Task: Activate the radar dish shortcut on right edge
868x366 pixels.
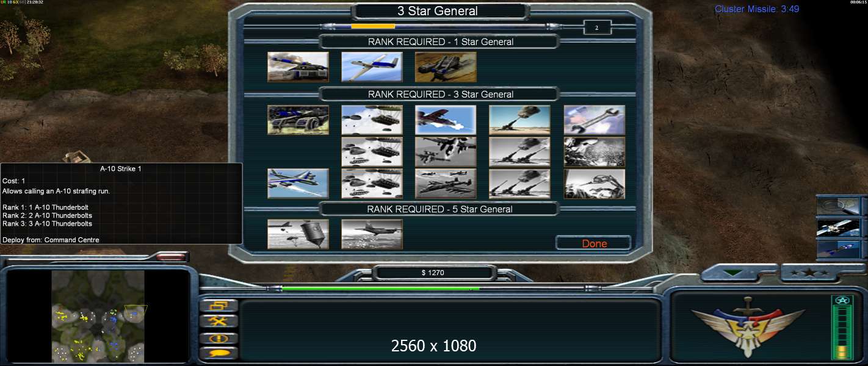Action: coord(839,206)
